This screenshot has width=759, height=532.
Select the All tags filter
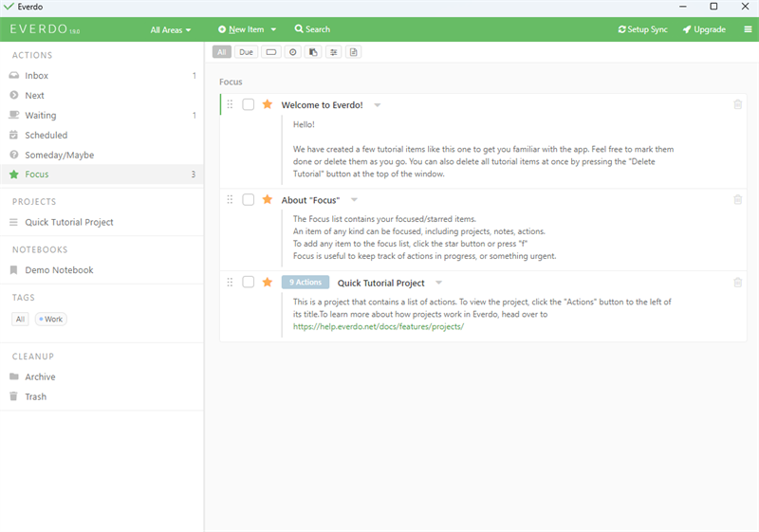20,320
